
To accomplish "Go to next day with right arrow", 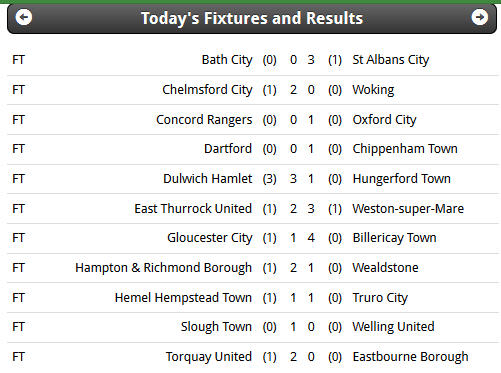I will pos(480,17).
